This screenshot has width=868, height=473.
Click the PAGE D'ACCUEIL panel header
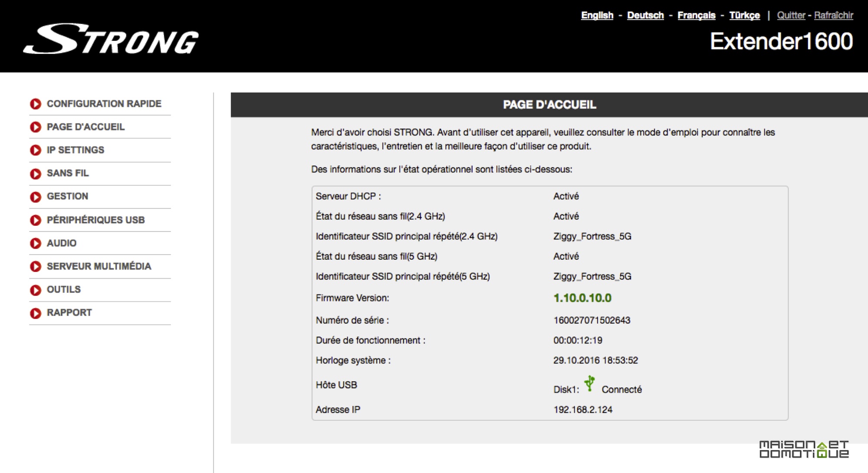pos(549,105)
